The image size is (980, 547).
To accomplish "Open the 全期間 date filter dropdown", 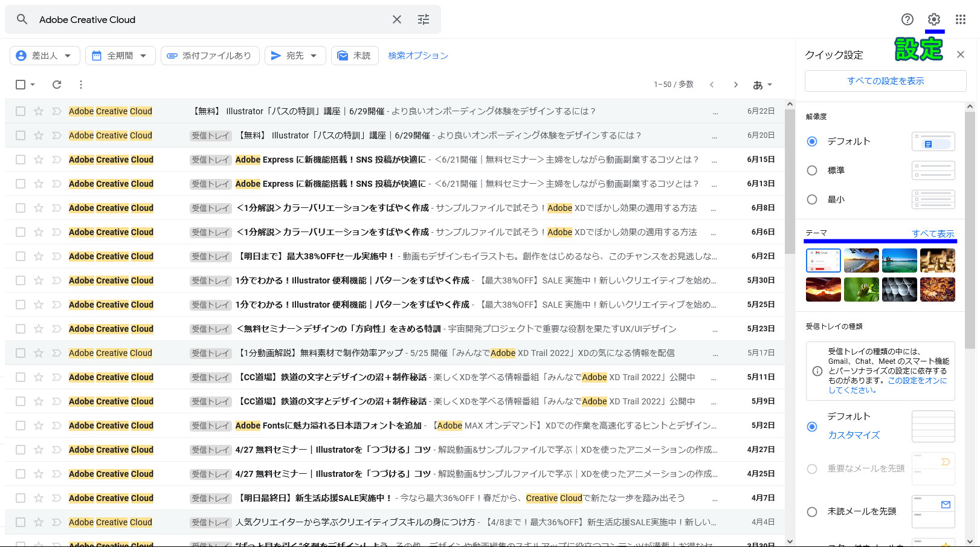I will click(x=120, y=56).
